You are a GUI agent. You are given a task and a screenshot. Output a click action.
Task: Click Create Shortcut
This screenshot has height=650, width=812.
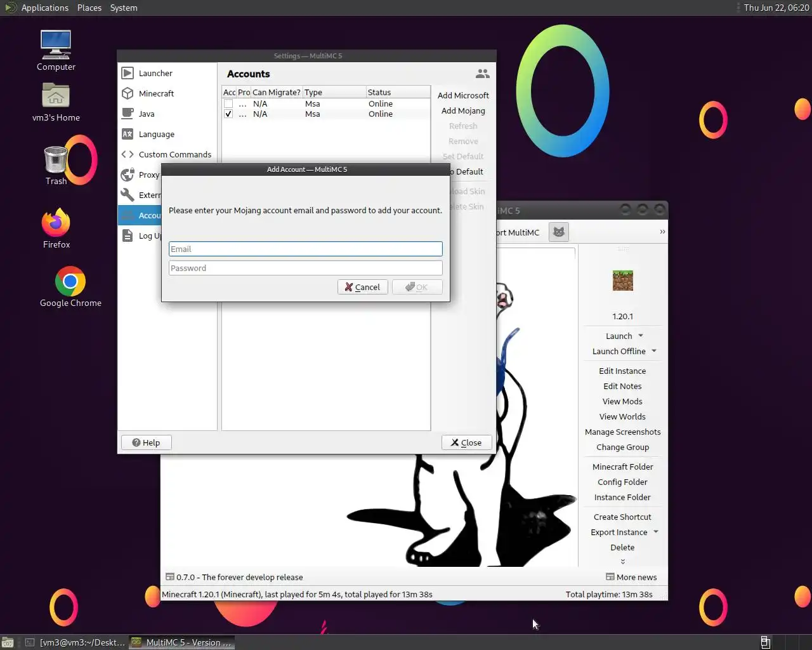(623, 517)
